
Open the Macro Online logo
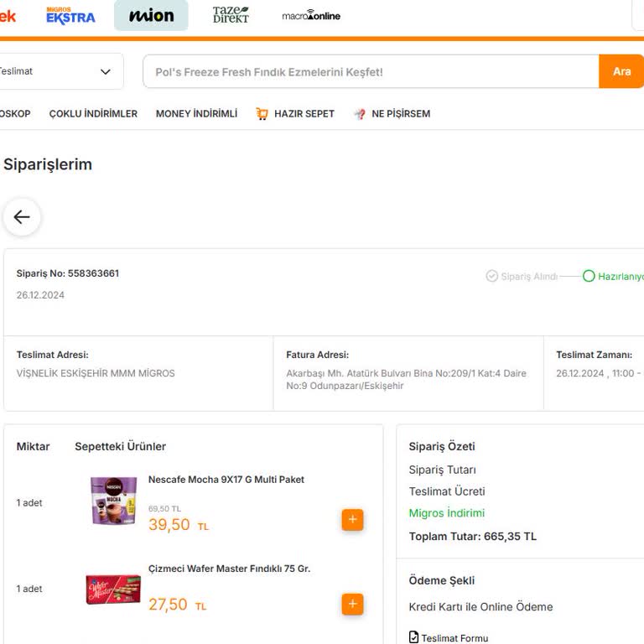(x=311, y=16)
